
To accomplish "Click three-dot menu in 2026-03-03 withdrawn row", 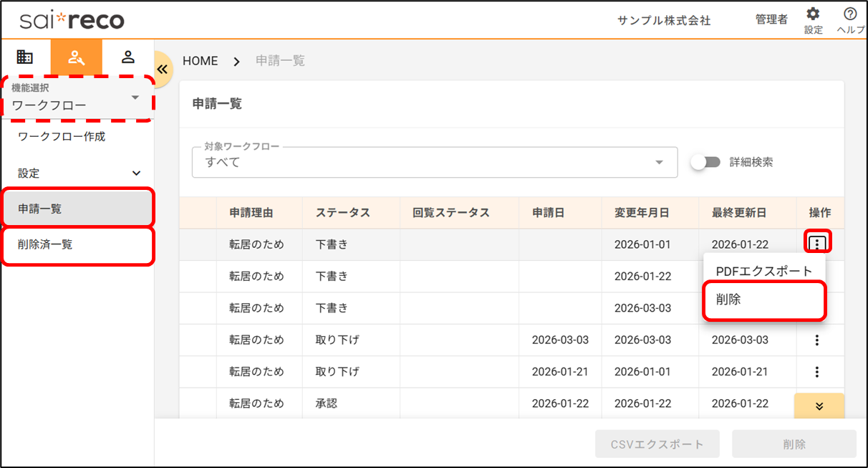I will pos(817,340).
